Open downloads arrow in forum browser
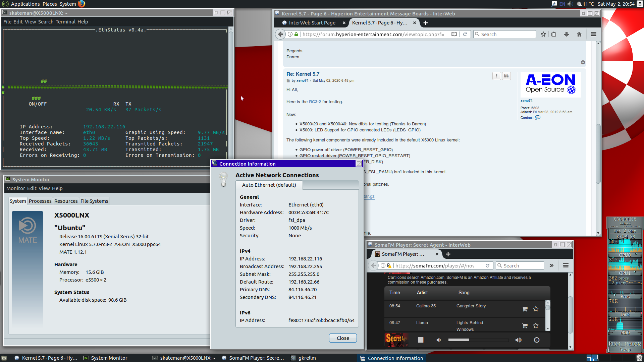The image size is (644, 362). [x=566, y=34]
